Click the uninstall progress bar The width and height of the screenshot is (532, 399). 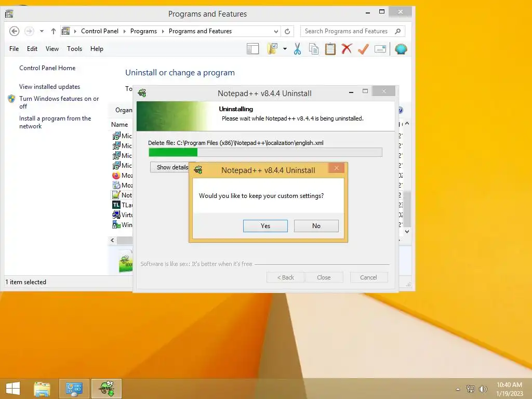[265, 152]
